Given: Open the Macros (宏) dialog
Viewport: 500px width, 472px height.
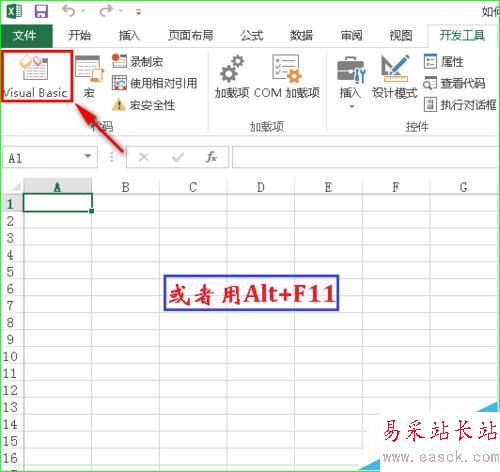Looking at the screenshot, I should coord(89,77).
